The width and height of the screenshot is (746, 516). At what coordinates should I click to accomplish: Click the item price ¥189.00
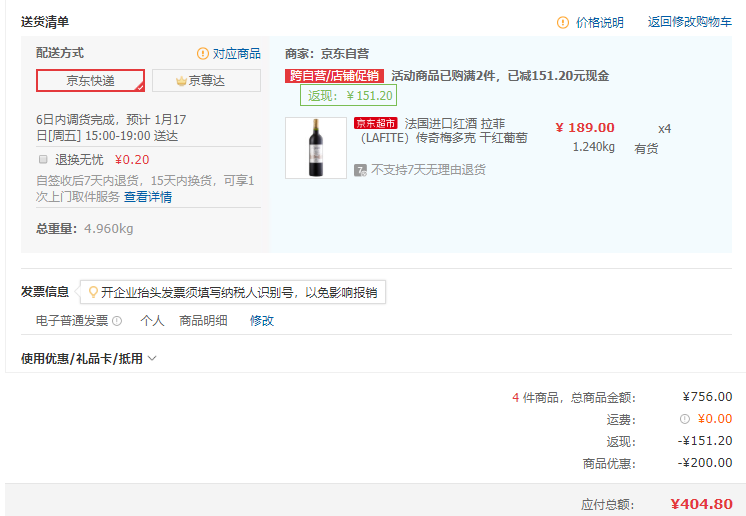(x=585, y=127)
